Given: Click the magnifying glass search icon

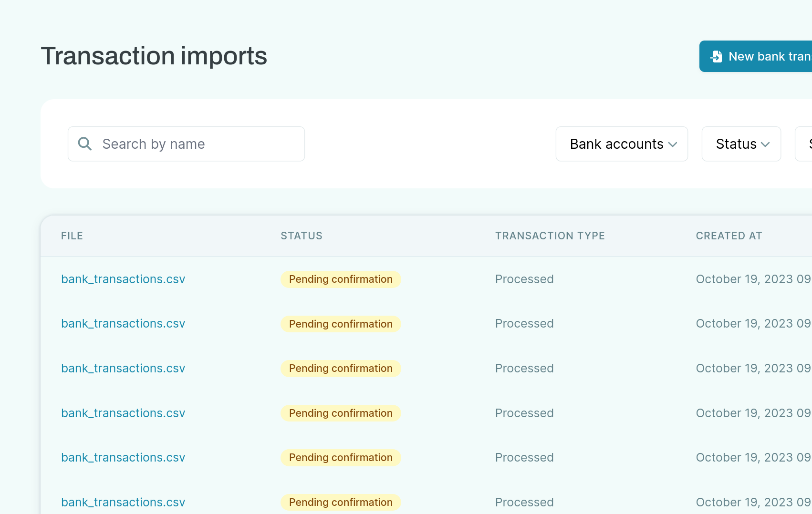Looking at the screenshot, I should (84, 144).
